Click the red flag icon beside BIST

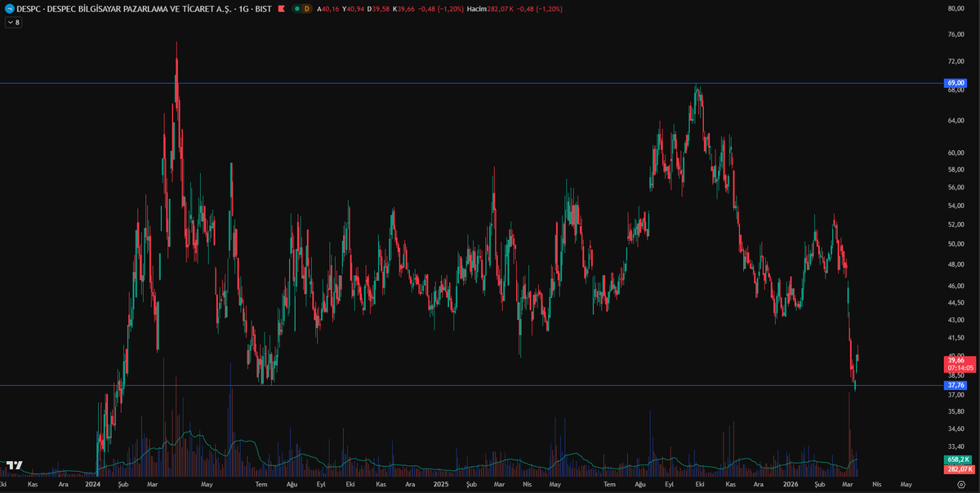281,8
